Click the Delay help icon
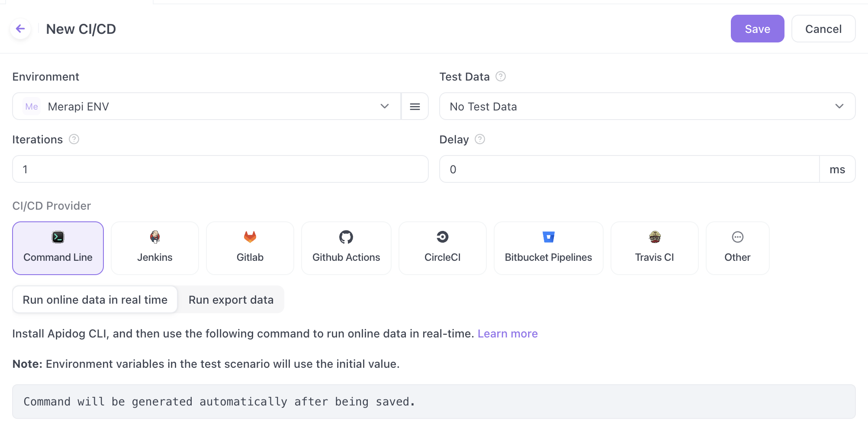The width and height of the screenshot is (868, 428). coord(479,139)
